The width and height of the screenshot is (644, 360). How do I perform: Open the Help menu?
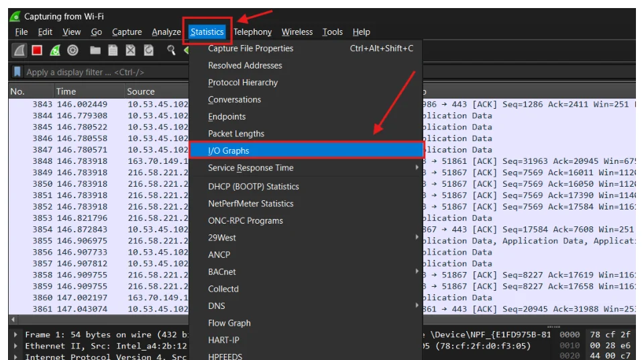pos(362,32)
